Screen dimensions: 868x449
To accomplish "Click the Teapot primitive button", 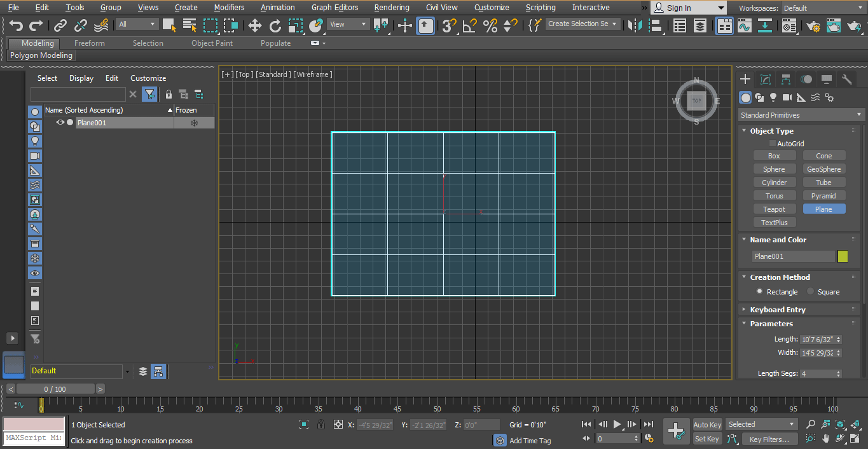I will point(774,209).
